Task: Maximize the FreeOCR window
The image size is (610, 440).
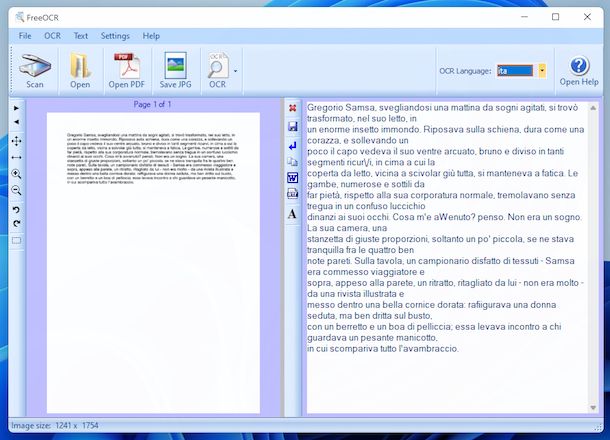Action: point(556,17)
